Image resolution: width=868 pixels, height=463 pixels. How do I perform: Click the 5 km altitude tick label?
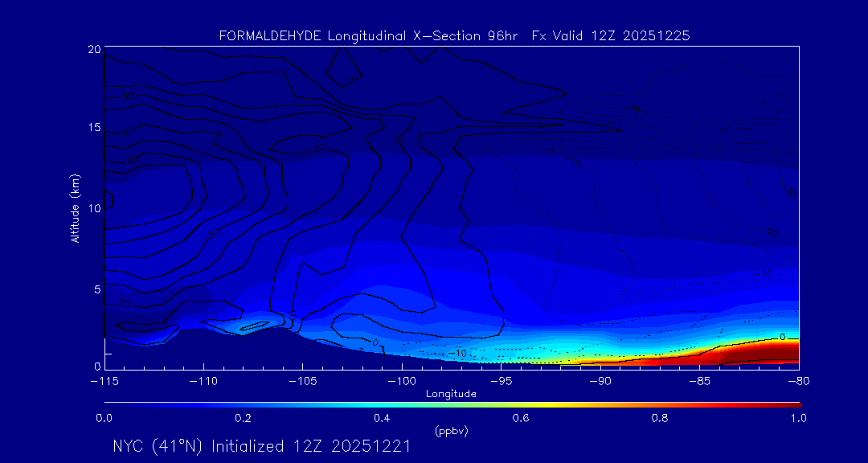(x=96, y=288)
